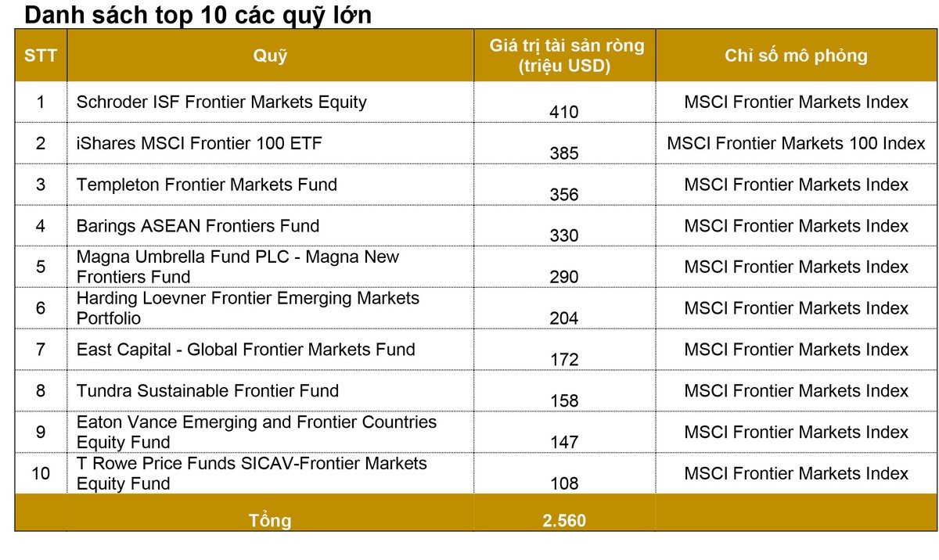Select the 'Tổng' total label cell

[x=270, y=520]
